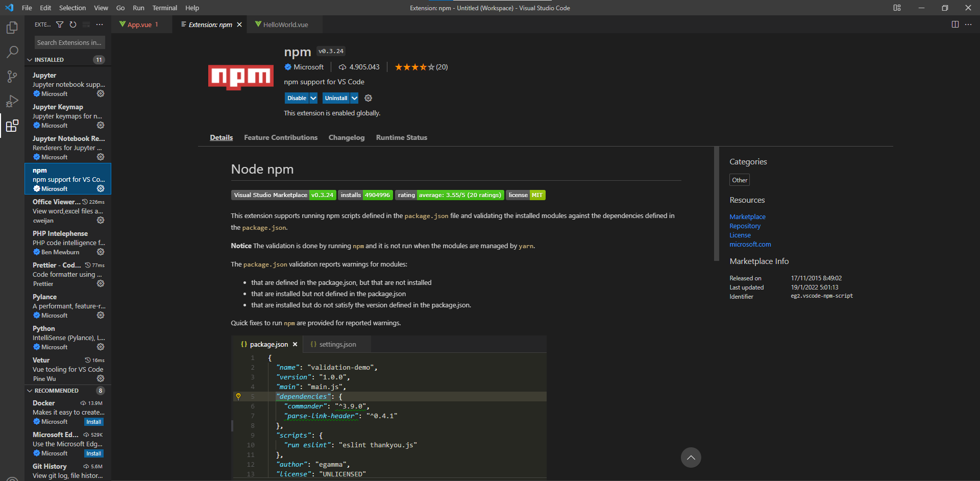Open the Explorer icon in the activity bar
Viewport: 980px width, 481px height.
pyautogui.click(x=12, y=28)
